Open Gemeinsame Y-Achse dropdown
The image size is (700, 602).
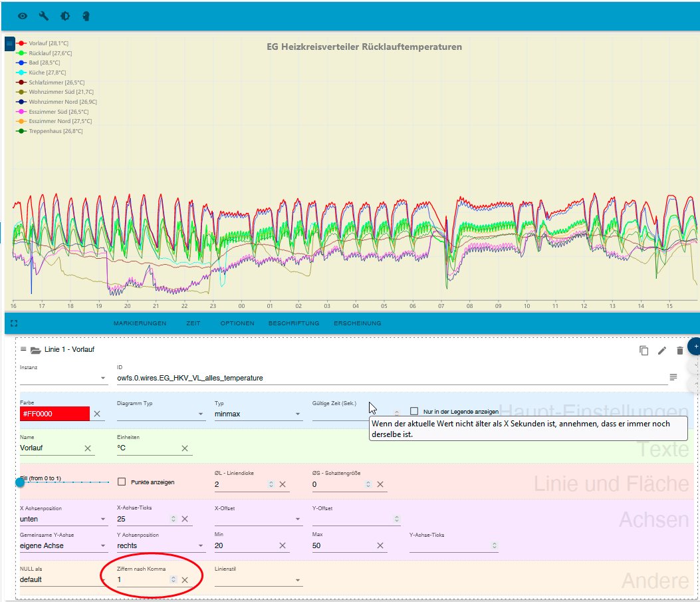[63, 545]
